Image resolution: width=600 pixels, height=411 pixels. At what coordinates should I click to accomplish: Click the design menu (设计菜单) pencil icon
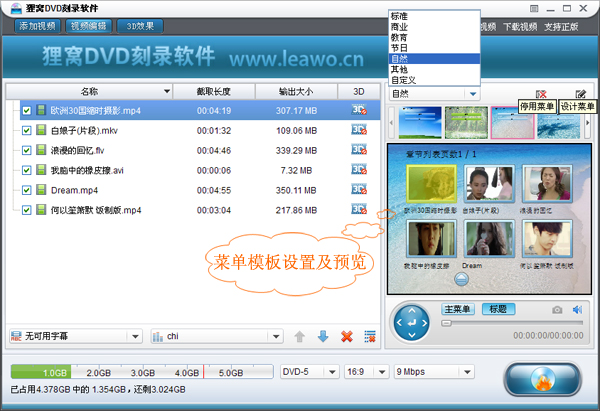pyautogui.click(x=580, y=94)
